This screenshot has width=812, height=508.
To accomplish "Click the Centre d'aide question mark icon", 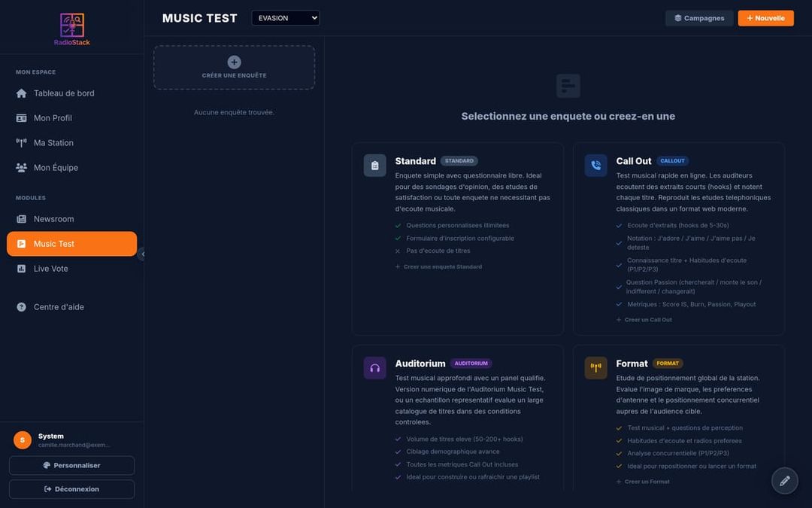I will click(x=21, y=307).
